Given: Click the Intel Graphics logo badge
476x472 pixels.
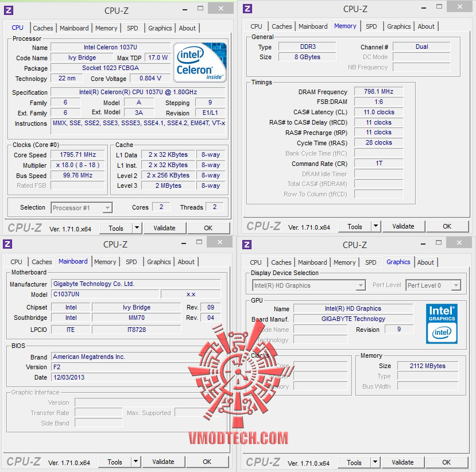Looking at the screenshot, I should click(x=442, y=324).
